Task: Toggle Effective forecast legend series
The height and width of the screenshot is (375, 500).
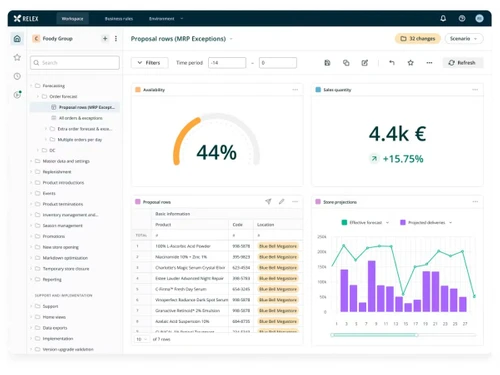Action: coord(365,222)
